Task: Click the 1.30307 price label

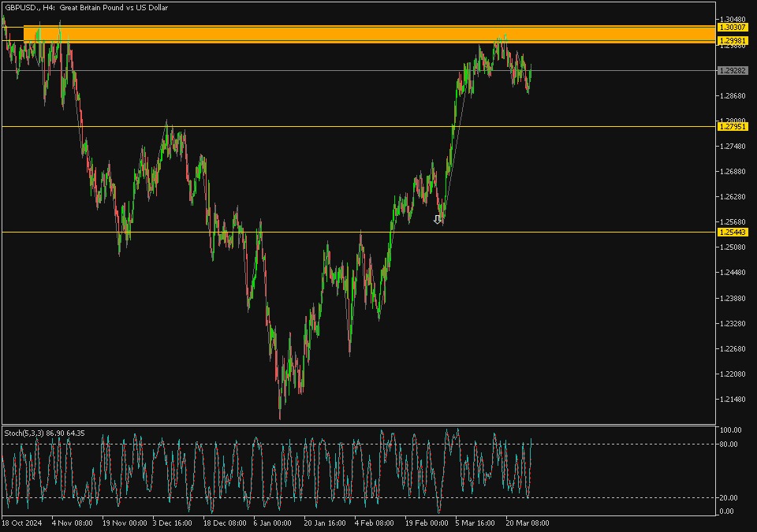Action: click(733, 28)
